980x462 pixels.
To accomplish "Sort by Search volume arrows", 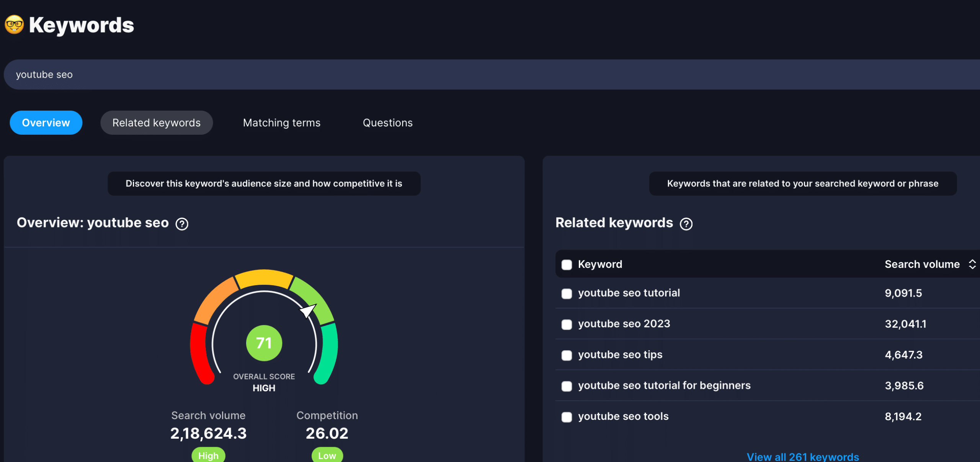I will click(x=972, y=264).
